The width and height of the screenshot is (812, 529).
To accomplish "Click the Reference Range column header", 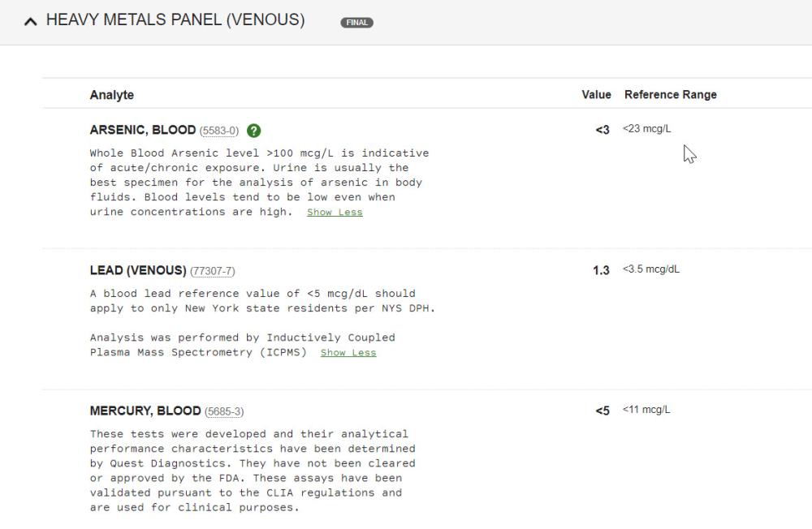I will click(x=671, y=95).
